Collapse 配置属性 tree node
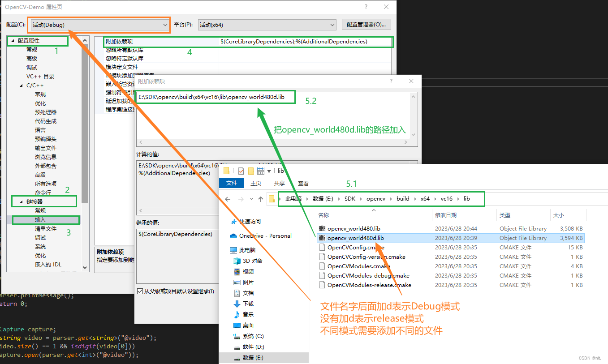Image resolution: width=608 pixels, height=364 pixels. point(13,41)
